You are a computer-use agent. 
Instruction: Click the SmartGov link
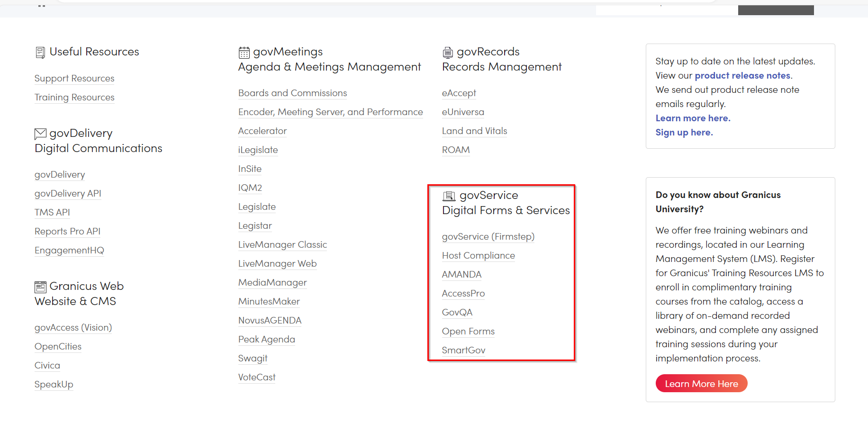pyautogui.click(x=463, y=350)
